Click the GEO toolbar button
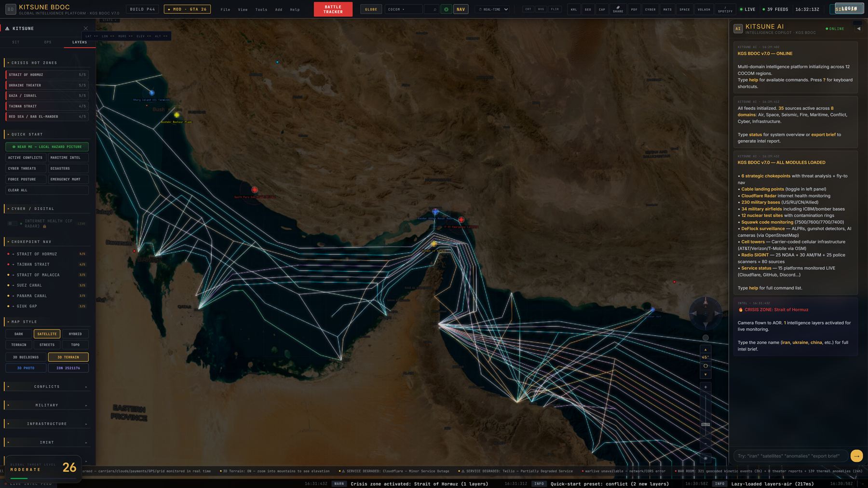This screenshot has height=488, width=868. pos(588,9)
